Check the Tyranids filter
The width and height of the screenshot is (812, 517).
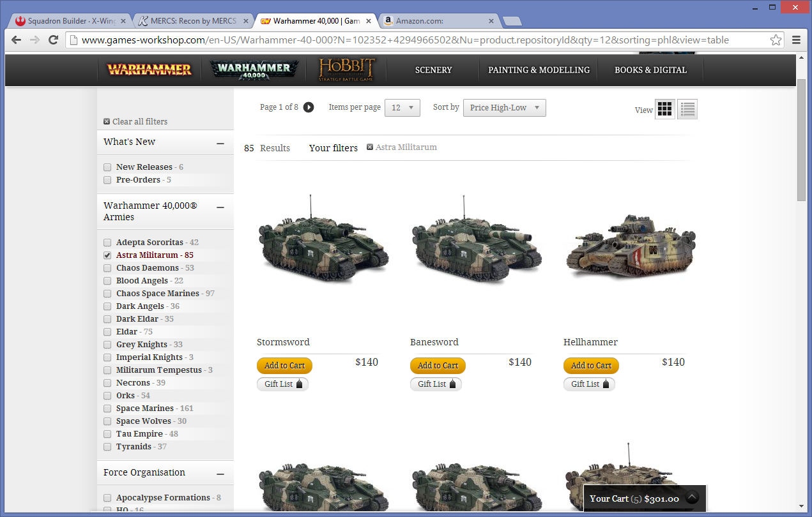[x=107, y=447]
